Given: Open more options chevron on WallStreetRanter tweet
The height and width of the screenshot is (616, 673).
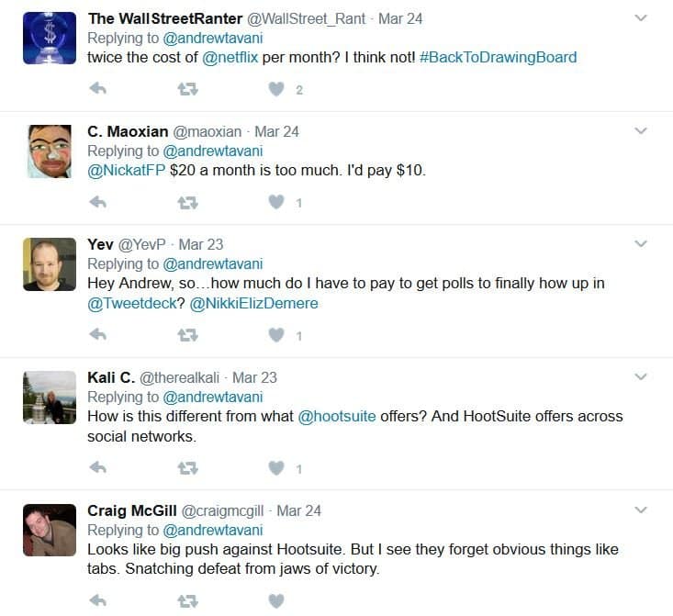Looking at the screenshot, I should click(x=640, y=18).
